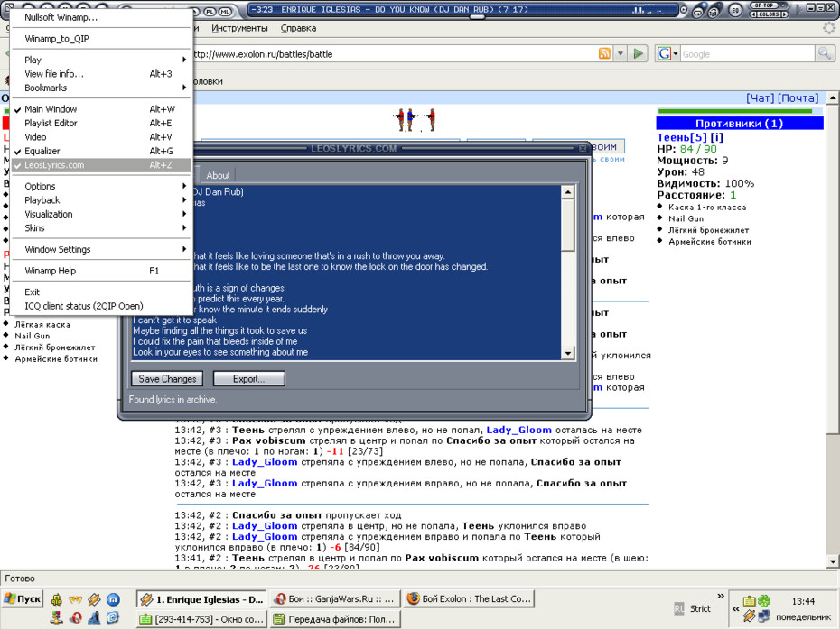Open the Winamp EQ button

(x=735, y=10)
